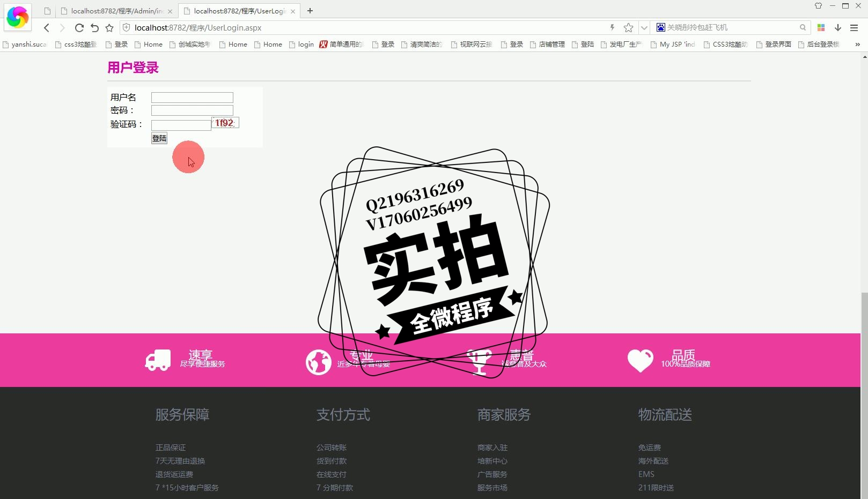
Task: Click the Baidu search box field
Action: coord(732,27)
